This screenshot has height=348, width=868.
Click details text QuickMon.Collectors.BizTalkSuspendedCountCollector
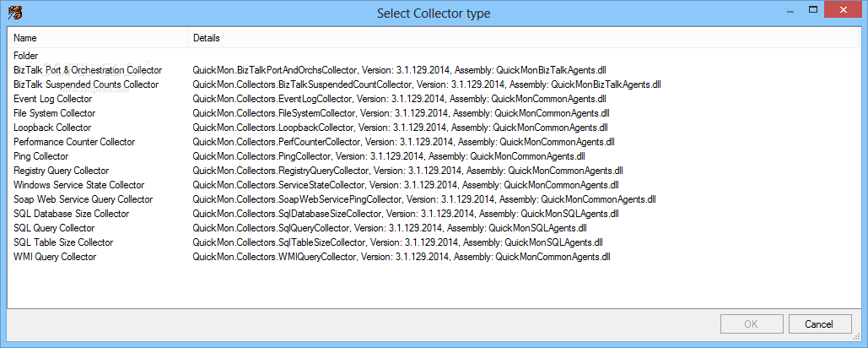coord(303,84)
